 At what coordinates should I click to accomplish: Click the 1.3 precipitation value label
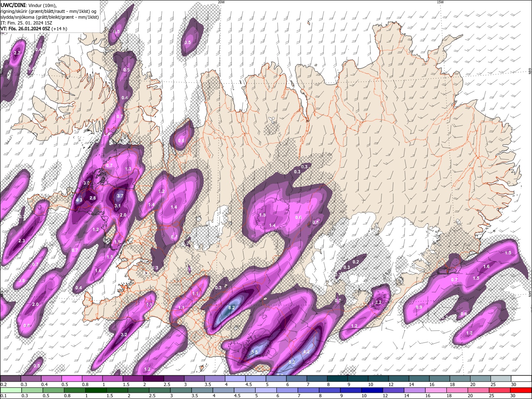coord(128,169)
